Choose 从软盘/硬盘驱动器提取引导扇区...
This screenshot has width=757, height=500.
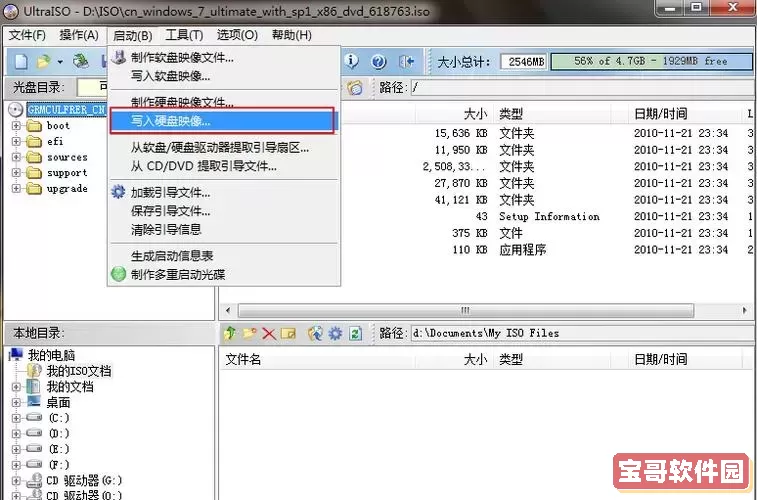coord(224,148)
